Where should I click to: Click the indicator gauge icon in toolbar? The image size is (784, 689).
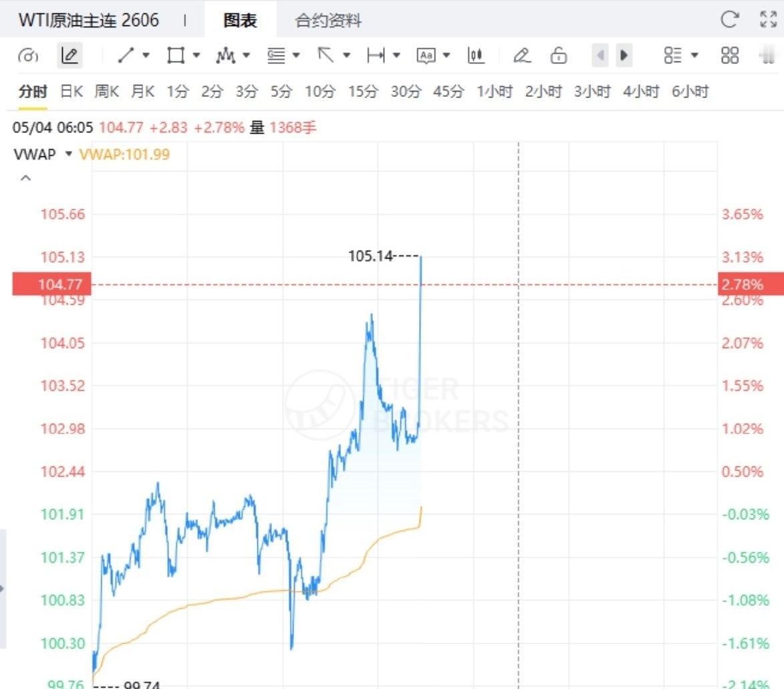pos(28,55)
